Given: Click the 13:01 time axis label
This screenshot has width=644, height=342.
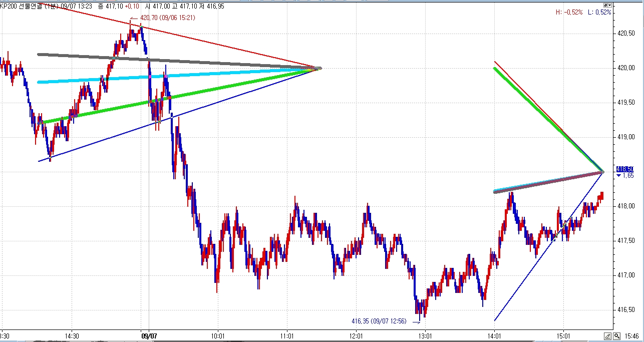Looking at the screenshot, I should coord(425,336).
